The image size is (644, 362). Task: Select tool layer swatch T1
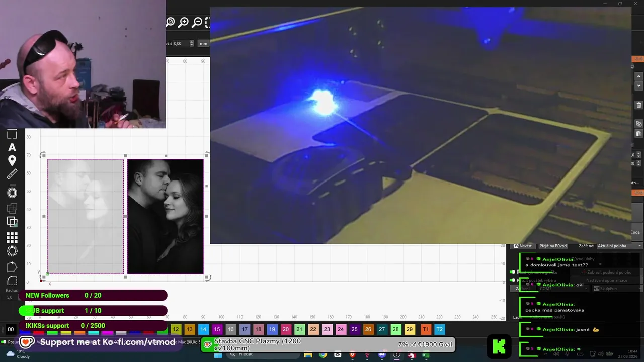pyautogui.click(x=426, y=329)
